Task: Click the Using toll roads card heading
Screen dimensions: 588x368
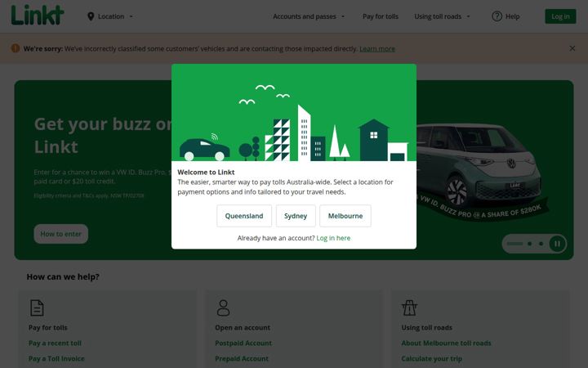Action: click(427, 327)
